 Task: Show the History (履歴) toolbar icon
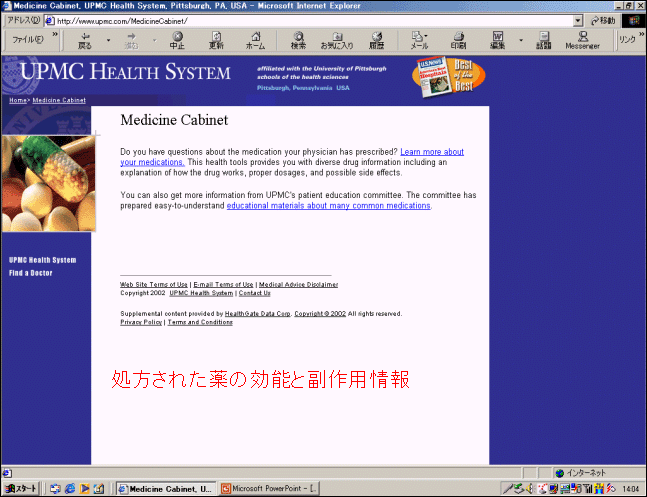click(376, 40)
